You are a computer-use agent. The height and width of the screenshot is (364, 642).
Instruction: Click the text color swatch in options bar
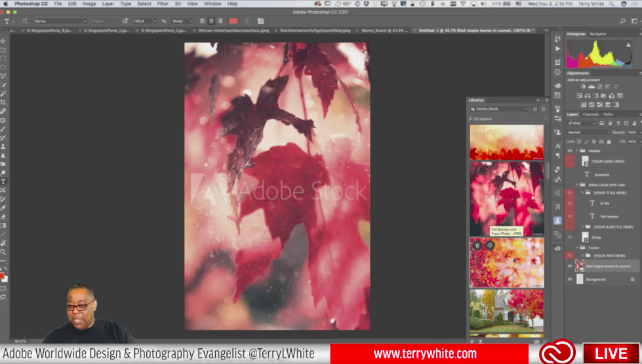[233, 21]
